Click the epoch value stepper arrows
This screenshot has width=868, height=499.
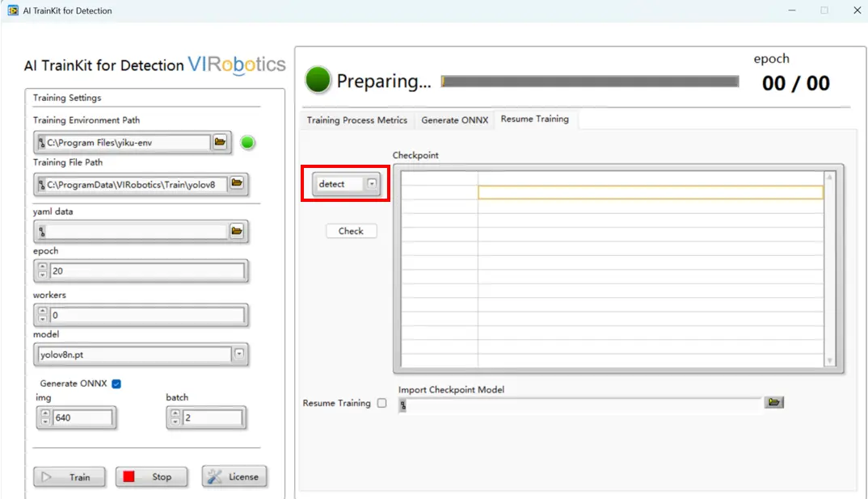(43, 271)
